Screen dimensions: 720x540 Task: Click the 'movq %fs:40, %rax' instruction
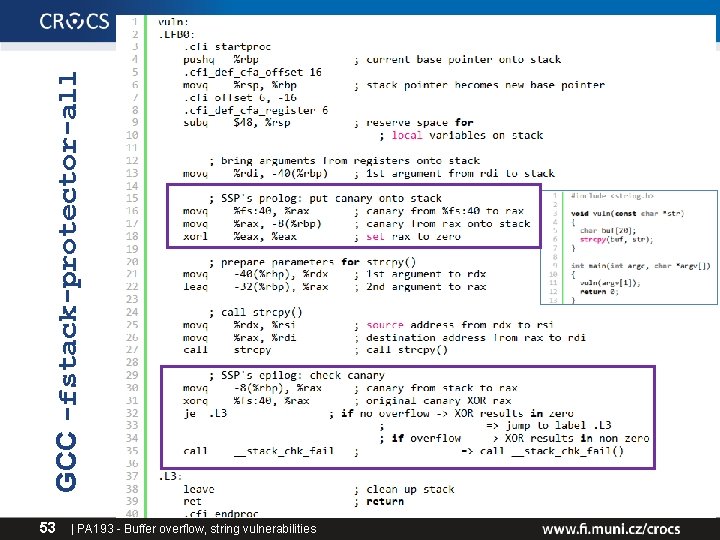click(x=246, y=211)
